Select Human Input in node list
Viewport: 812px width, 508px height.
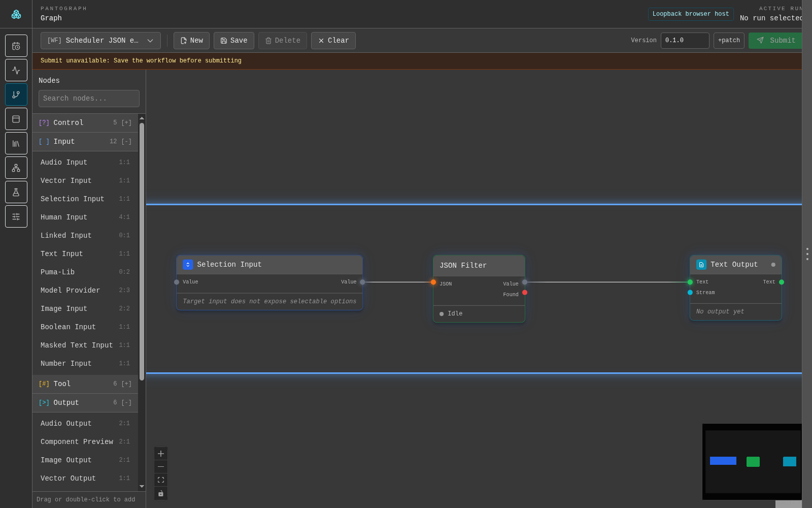coord(85,217)
